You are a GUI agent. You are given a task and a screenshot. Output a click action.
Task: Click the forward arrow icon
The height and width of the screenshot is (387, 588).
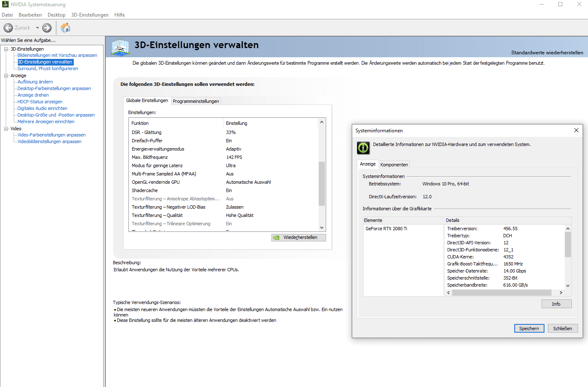click(47, 28)
